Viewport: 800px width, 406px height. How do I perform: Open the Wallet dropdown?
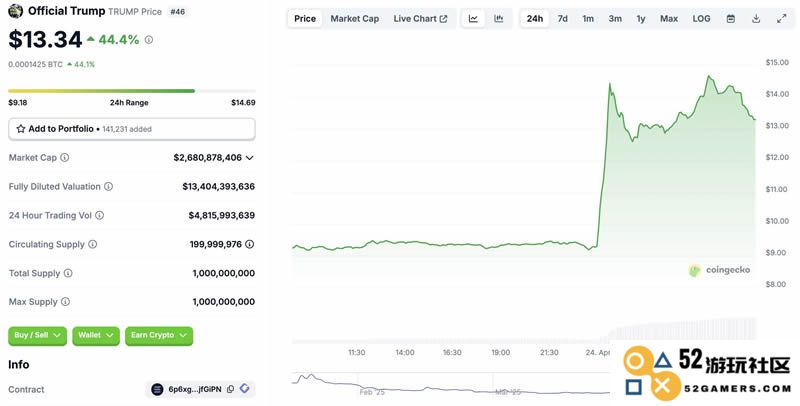pos(96,336)
